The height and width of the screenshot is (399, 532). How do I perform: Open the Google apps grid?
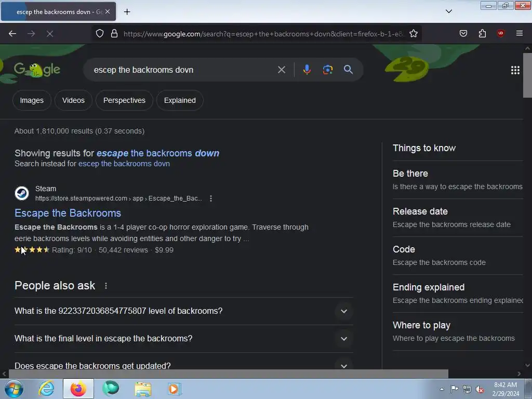tap(515, 70)
